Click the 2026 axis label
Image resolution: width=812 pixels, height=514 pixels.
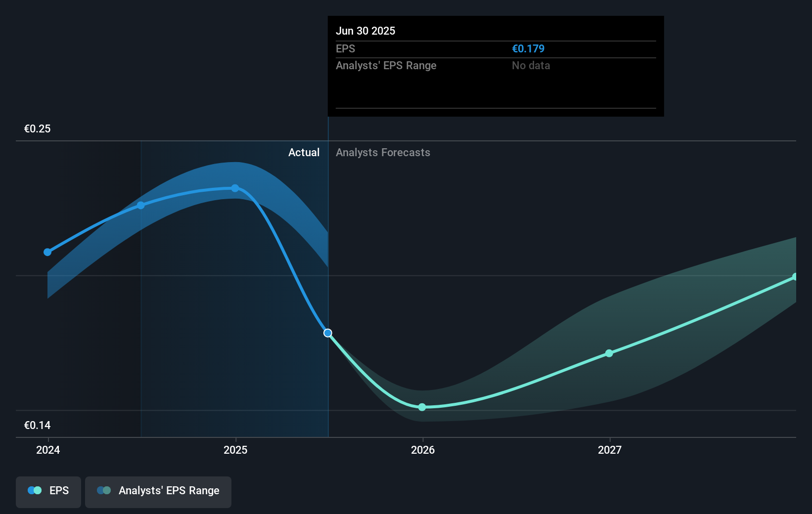tap(422, 450)
